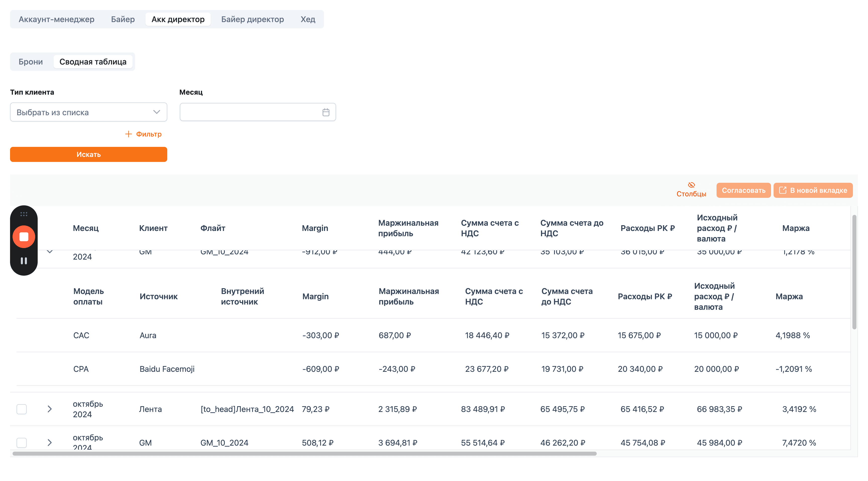Click the recorder widget drag handle dots
This screenshot has width=868, height=481.
click(x=24, y=214)
